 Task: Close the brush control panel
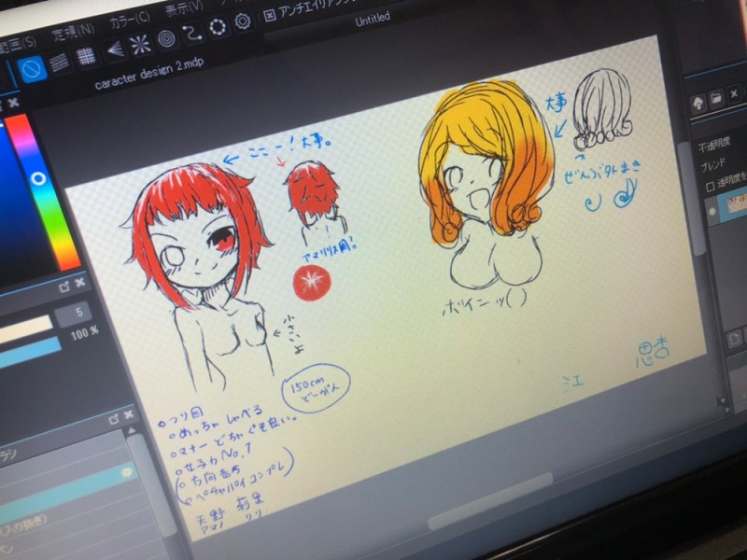pyautogui.click(x=80, y=283)
